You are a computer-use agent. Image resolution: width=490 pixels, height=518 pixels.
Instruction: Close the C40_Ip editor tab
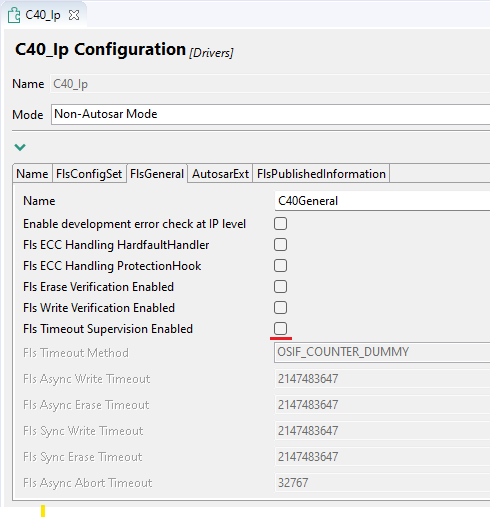pos(74,15)
